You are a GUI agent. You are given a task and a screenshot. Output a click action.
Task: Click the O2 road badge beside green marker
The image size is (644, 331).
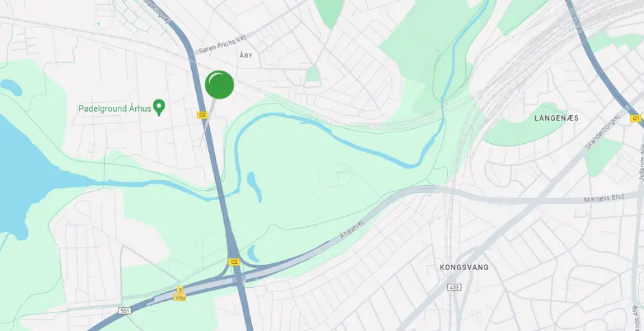202,115
